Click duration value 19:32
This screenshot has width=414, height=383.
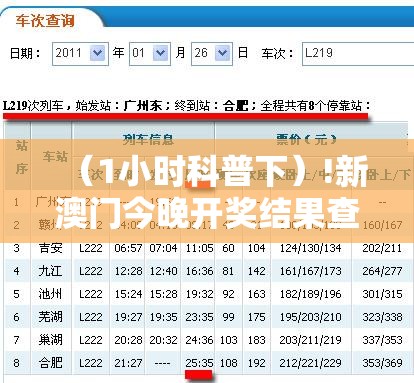[199, 294]
